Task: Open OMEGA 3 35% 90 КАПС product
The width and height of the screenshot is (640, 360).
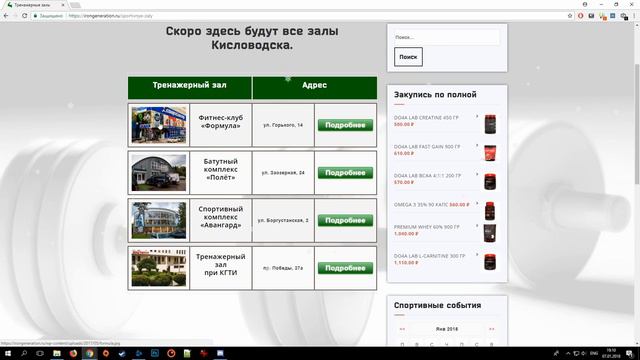Action: point(421,204)
